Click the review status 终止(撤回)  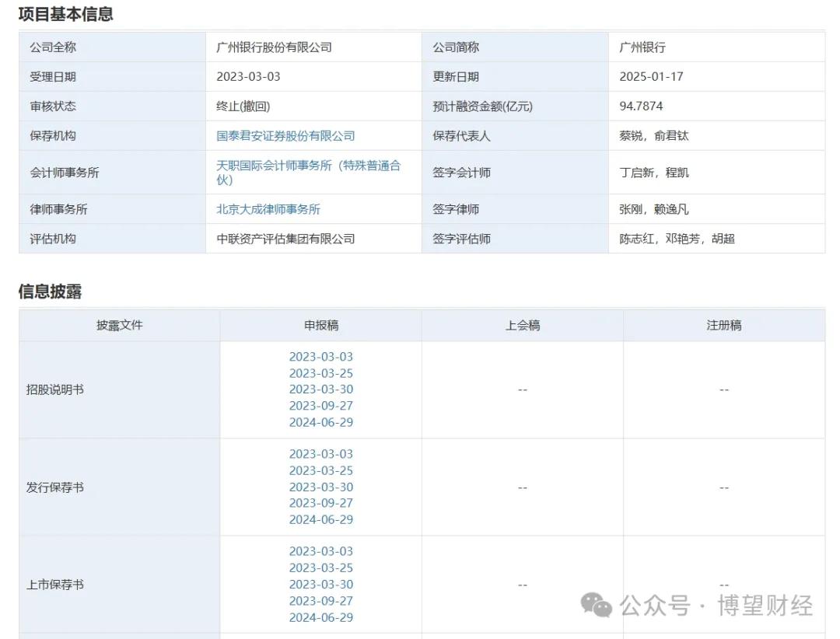pos(243,106)
